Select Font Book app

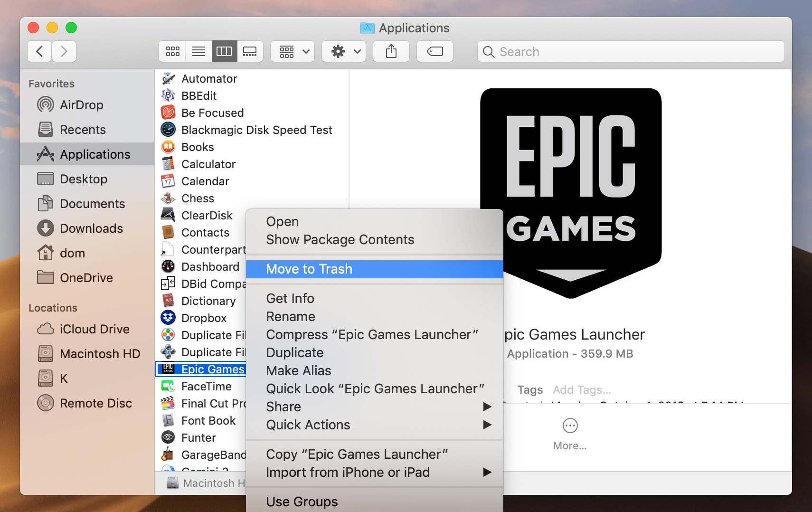click(201, 421)
